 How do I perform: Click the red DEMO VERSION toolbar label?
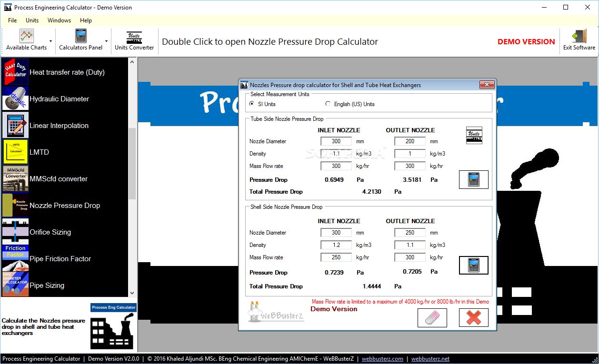(x=526, y=42)
